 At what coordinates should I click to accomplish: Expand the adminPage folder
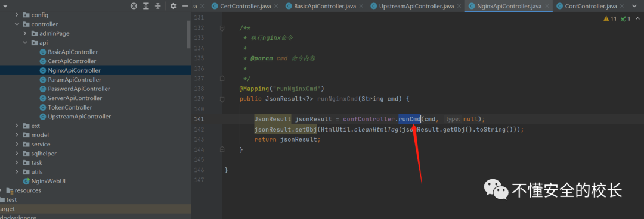(25, 33)
